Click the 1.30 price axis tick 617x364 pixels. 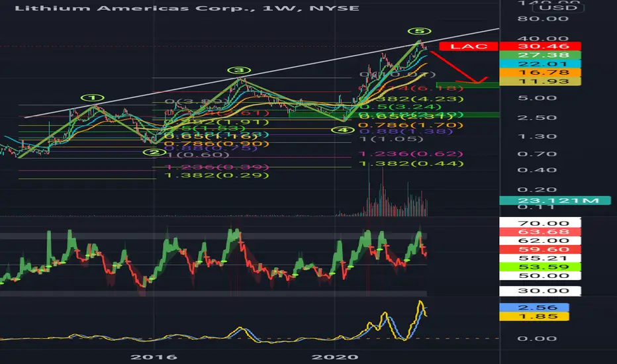(537, 136)
